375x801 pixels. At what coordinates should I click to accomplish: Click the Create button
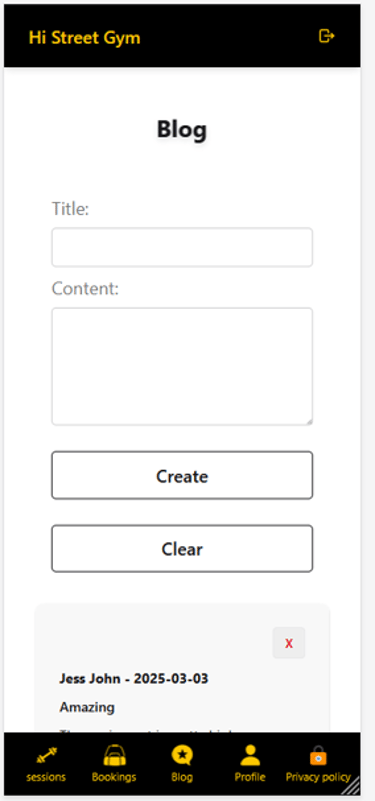point(182,475)
